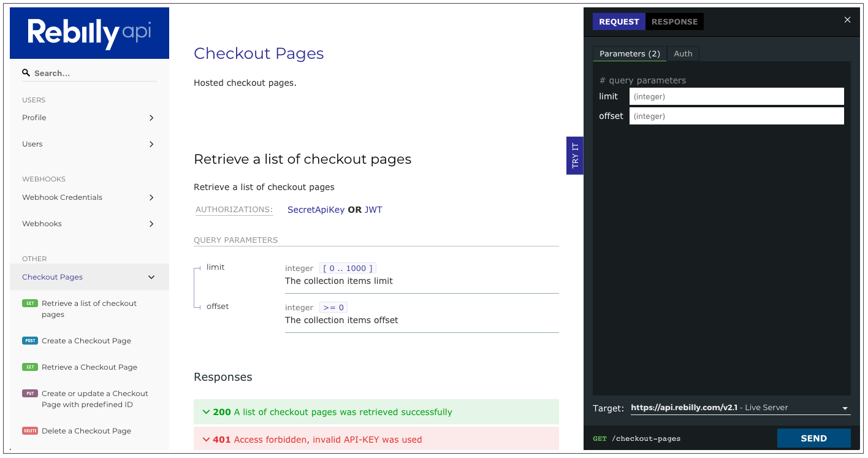Select the Auth tab
The width and height of the screenshot is (868, 458).
pos(683,54)
